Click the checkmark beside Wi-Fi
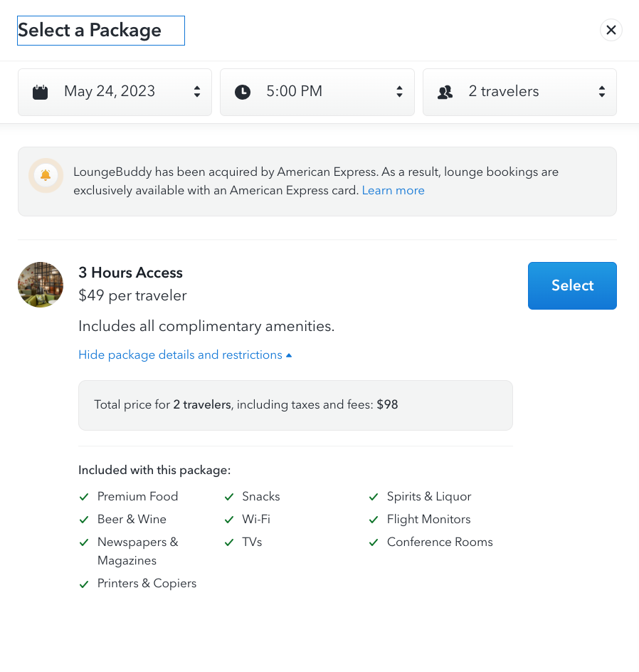 pos(229,520)
